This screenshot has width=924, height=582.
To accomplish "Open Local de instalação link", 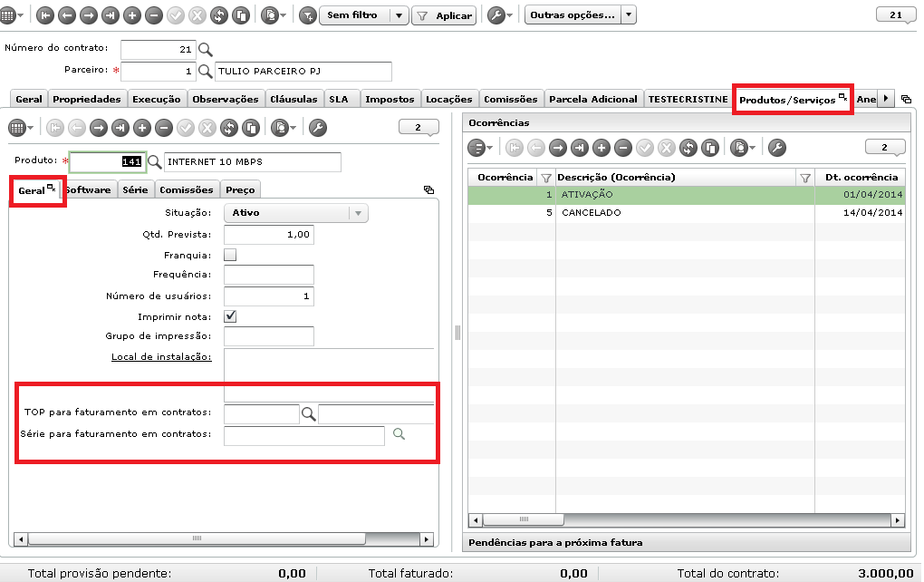I will pyautogui.click(x=161, y=357).
